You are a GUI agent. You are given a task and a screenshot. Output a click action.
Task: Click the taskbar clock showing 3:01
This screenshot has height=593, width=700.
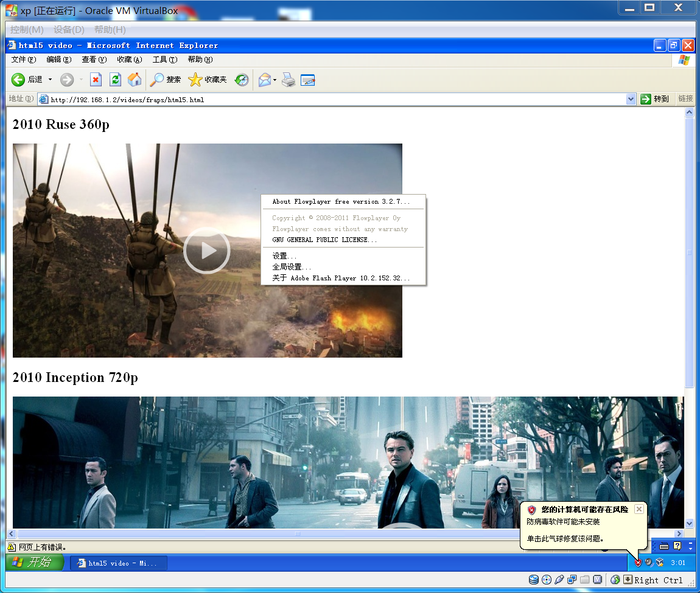[678, 563]
